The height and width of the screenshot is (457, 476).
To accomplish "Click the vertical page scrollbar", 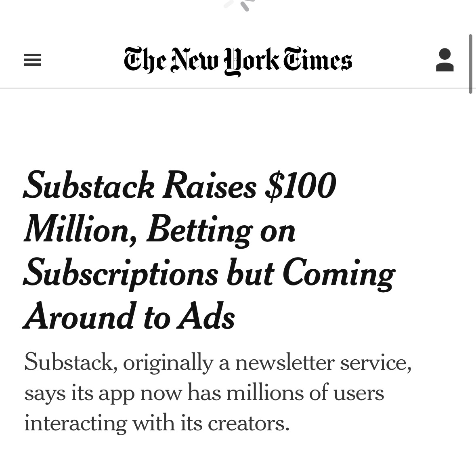I will (x=470, y=64).
